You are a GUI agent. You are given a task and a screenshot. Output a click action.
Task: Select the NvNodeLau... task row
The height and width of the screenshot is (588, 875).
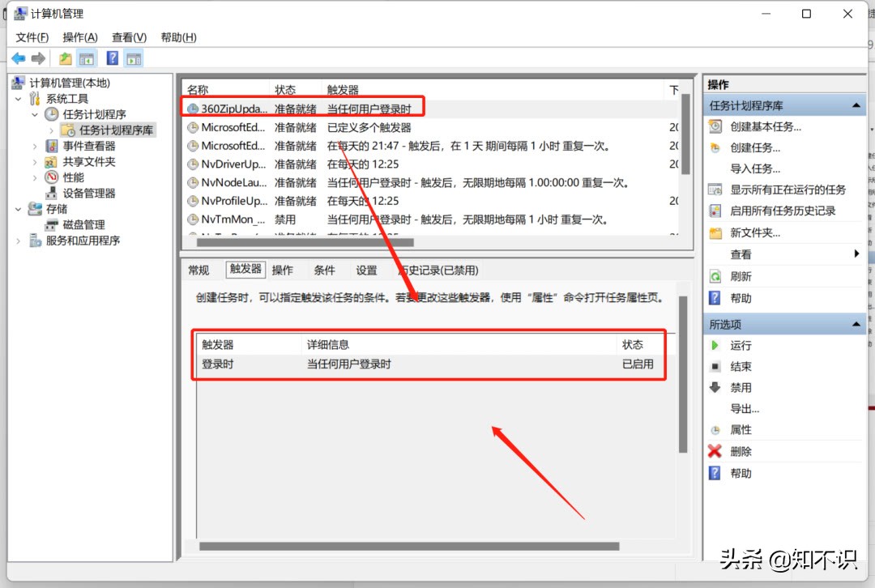(x=430, y=182)
